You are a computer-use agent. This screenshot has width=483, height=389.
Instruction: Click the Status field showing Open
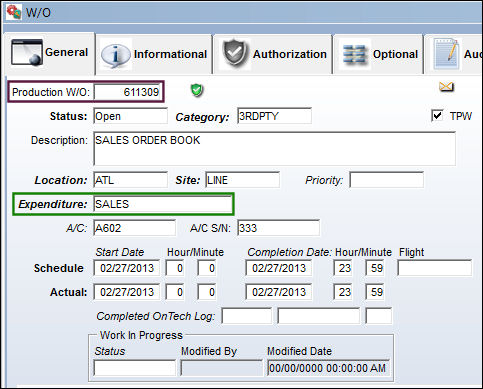[x=131, y=116]
